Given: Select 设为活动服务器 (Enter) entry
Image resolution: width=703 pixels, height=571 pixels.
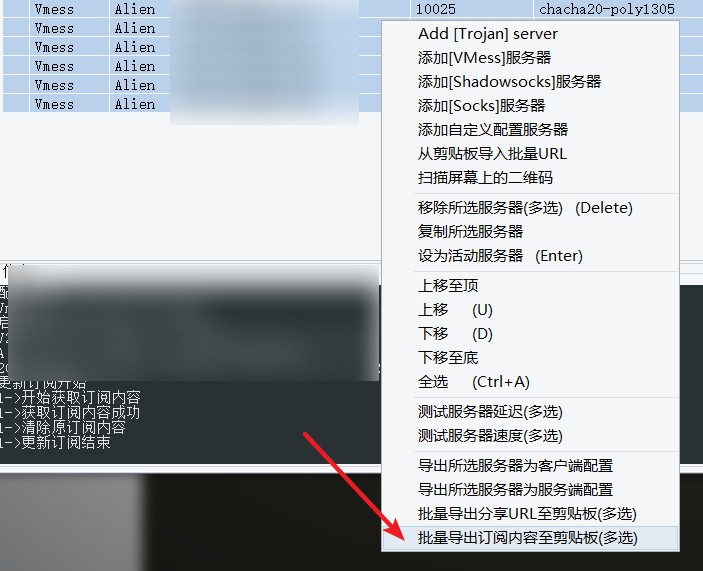Looking at the screenshot, I should point(530,256).
